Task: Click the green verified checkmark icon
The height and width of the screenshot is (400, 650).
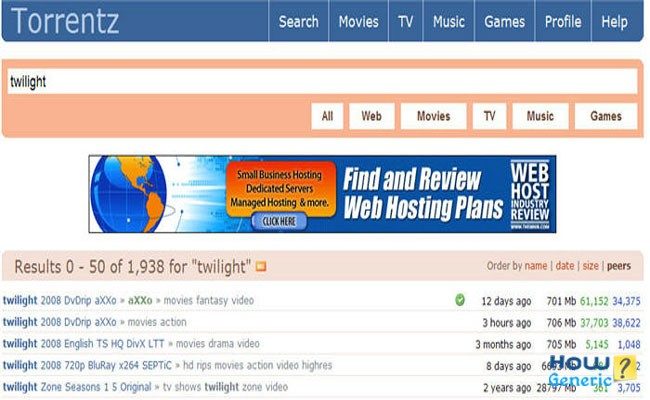Action: tap(460, 300)
